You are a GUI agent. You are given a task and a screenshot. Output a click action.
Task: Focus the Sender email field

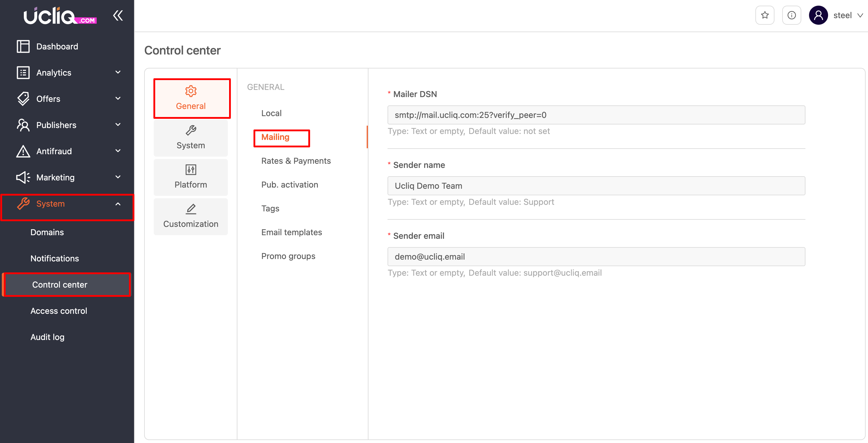596,257
